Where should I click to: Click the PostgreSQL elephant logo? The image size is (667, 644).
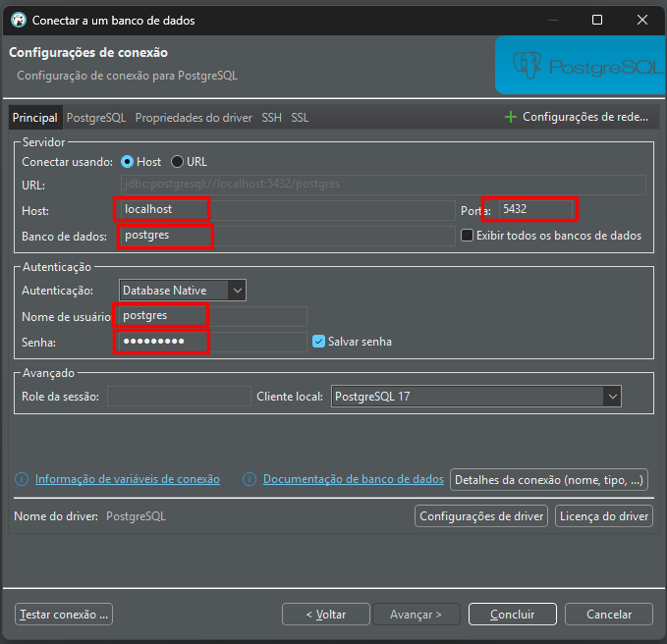click(x=528, y=67)
